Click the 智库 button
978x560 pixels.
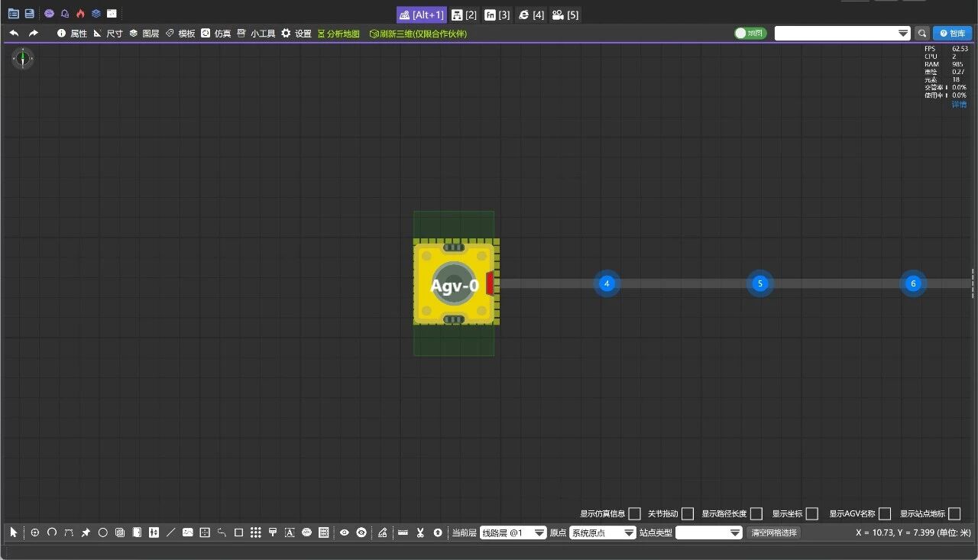pyautogui.click(x=952, y=34)
